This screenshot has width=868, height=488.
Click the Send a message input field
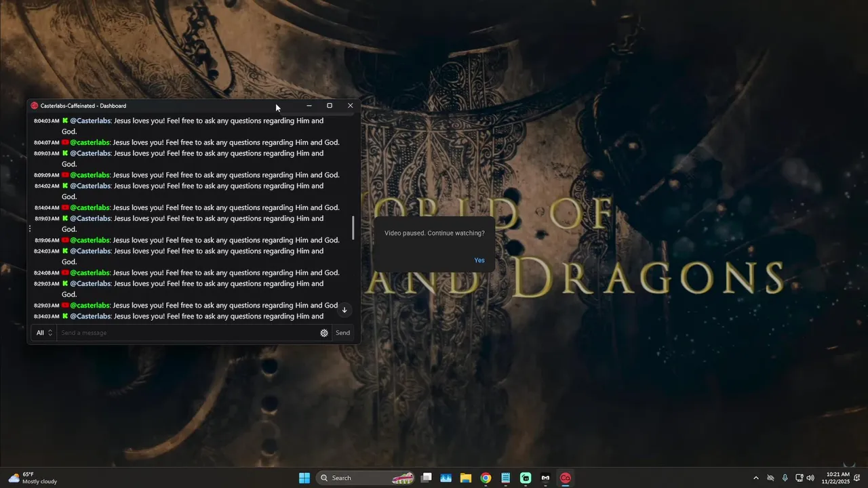(189, 333)
